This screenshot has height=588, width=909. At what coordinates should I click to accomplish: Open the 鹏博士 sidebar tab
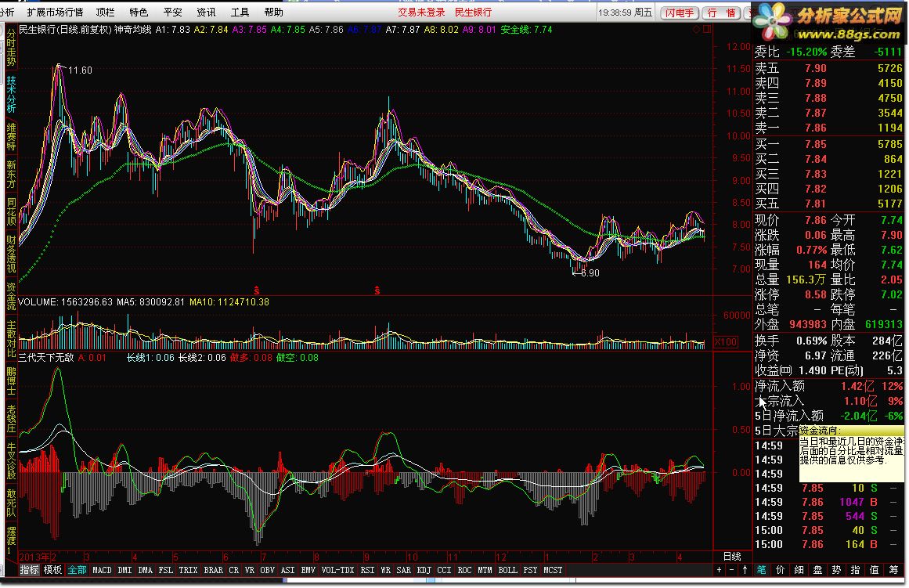pos(11,381)
